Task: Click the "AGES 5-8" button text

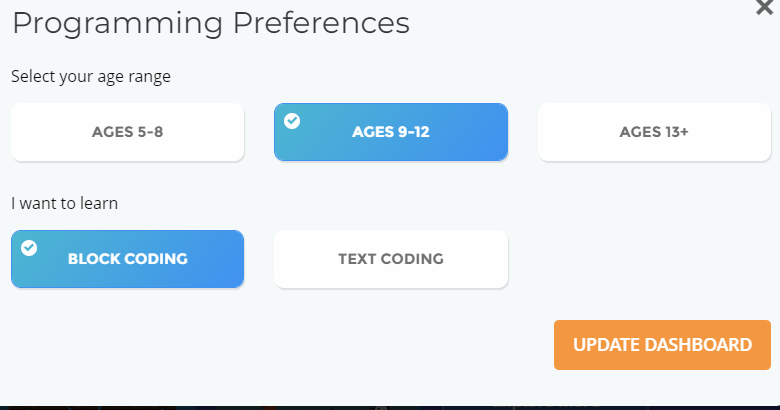Action: (127, 132)
